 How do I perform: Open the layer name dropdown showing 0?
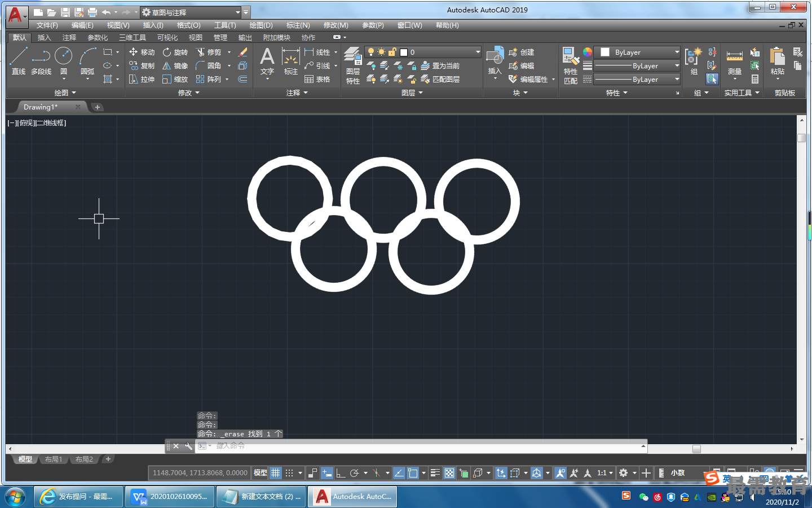pyautogui.click(x=423, y=52)
